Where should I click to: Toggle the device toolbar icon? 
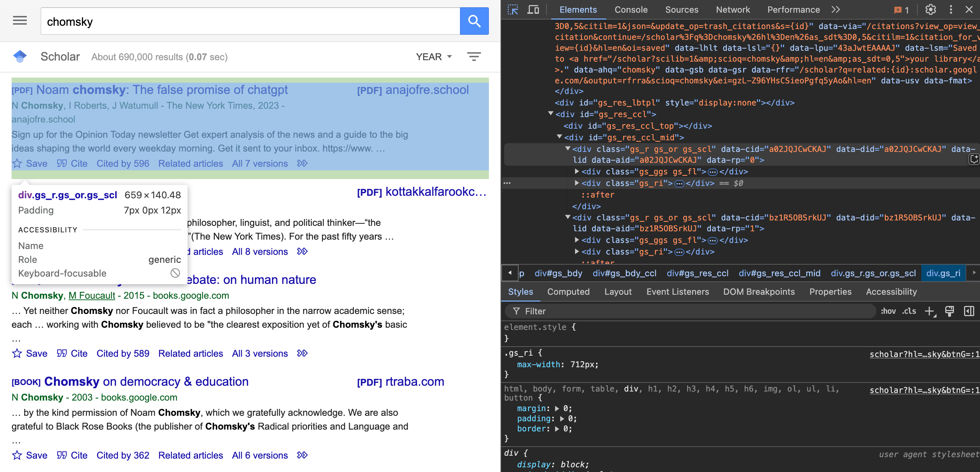click(533, 10)
